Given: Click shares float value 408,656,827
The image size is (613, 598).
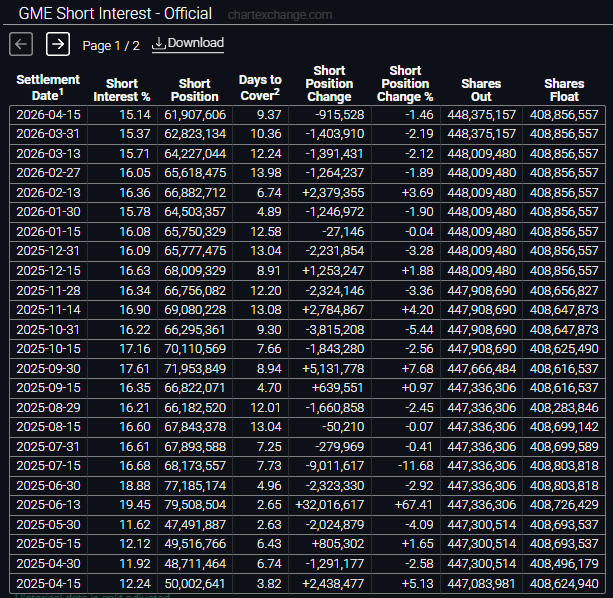Looking at the screenshot, I should coord(564,291).
